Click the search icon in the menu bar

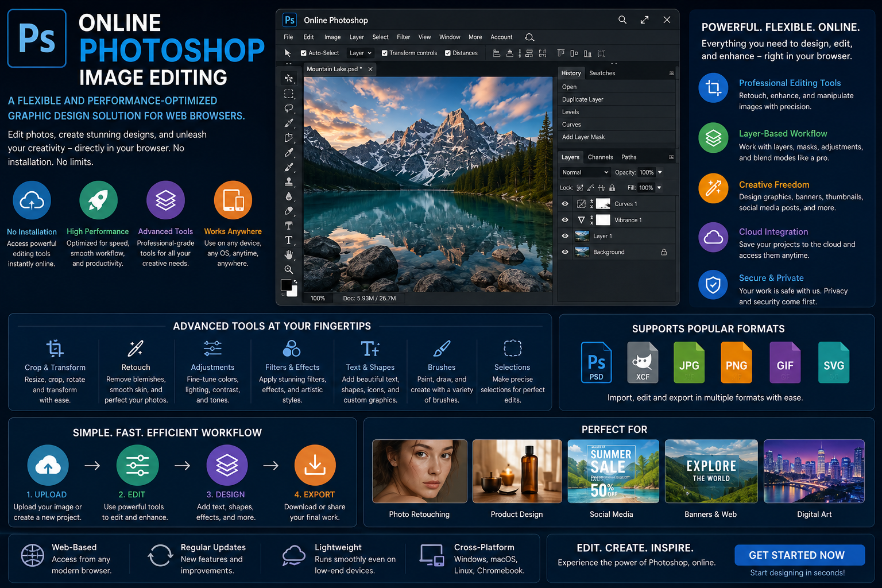529,37
